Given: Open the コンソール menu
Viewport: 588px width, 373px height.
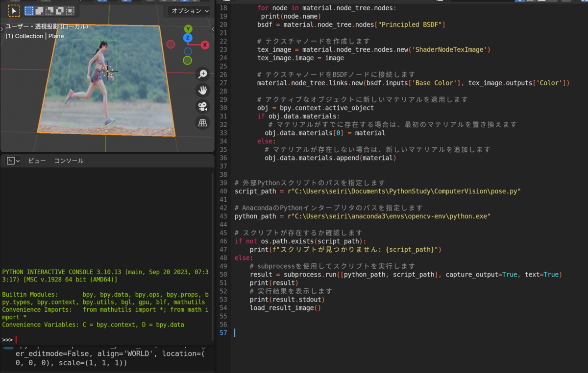Looking at the screenshot, I should click(69, 161).
